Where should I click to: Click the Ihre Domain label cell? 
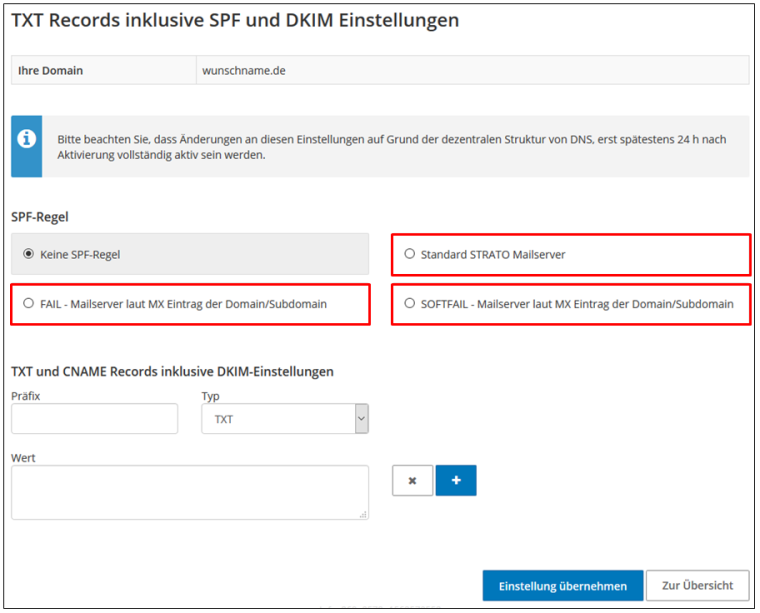click(104, 70)
